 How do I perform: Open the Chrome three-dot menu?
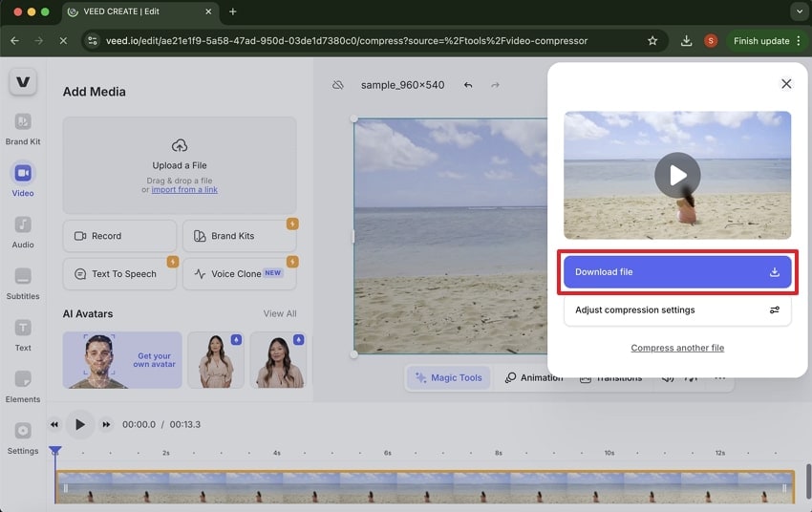click(x=799, y=40)
